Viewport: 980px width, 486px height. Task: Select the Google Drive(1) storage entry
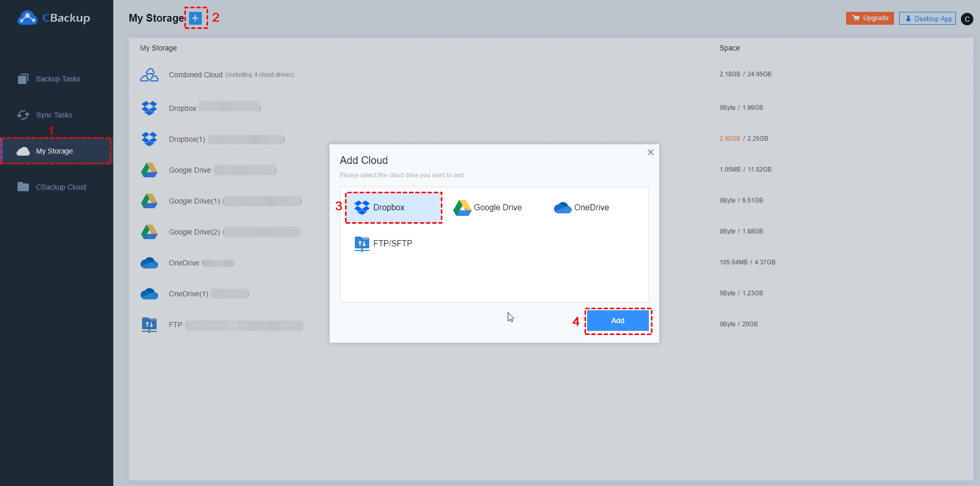pos(551,200)
